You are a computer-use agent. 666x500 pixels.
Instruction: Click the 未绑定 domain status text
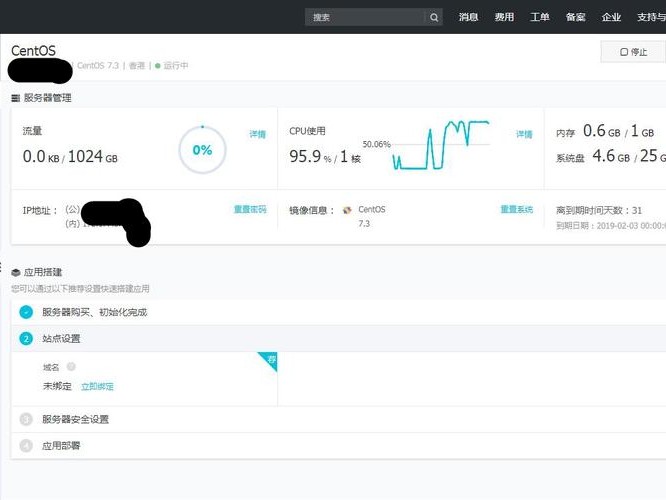(x=57, y=386)
